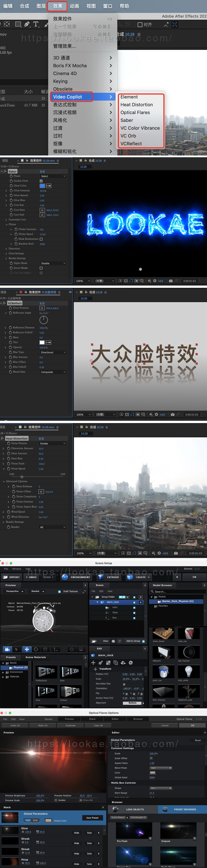Click the ENVIRONMENT globe icon
This screenshot has width=207, height=868.
coord(65,577)
